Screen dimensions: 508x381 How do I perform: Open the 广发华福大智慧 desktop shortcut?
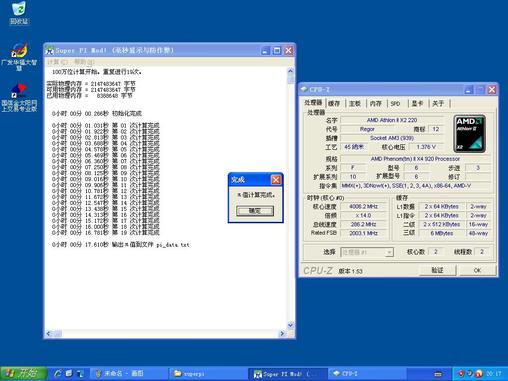coord(19,57)
